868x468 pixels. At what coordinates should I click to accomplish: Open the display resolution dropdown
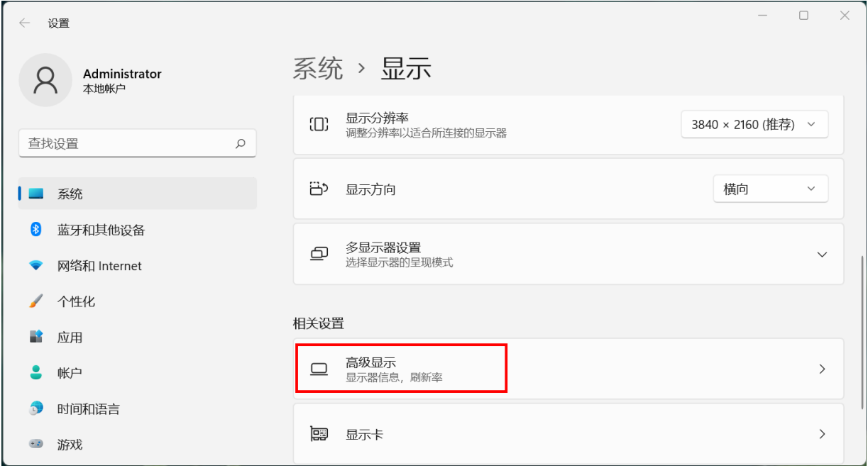pyautogui.click(x=754, y=125)
